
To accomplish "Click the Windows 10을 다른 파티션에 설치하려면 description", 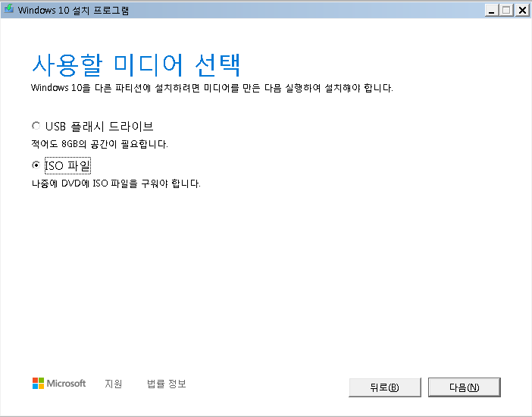I will (x=212, y=88).
